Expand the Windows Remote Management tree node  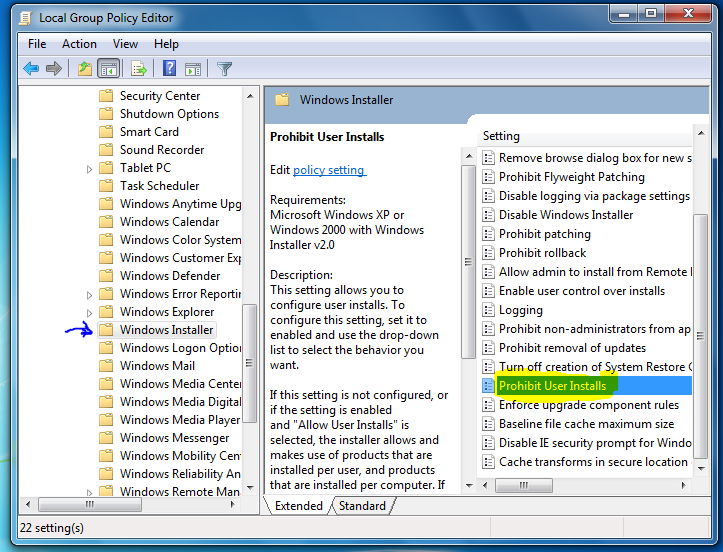point(89,493)
